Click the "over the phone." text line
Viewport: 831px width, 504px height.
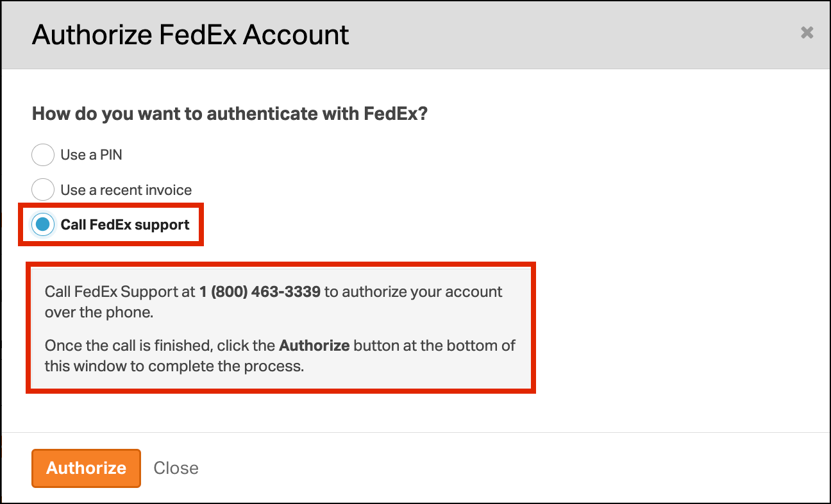[x=99, y=313]
